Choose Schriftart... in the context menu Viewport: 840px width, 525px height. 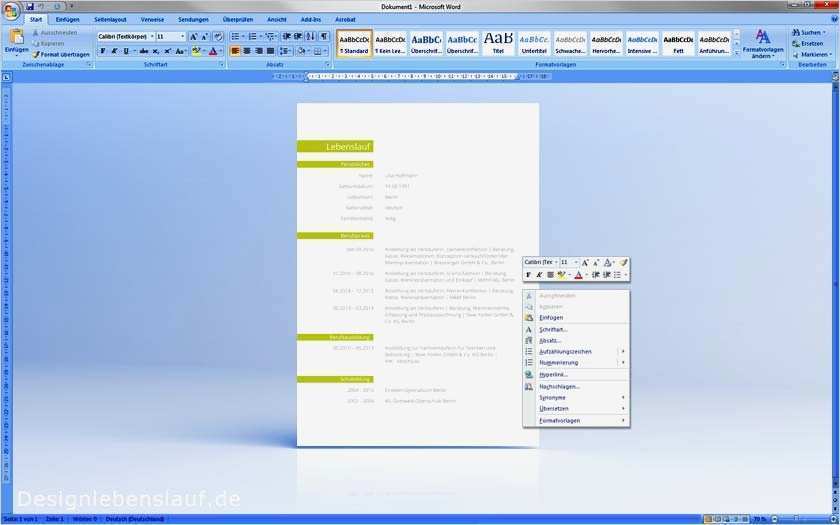point(576,329)
